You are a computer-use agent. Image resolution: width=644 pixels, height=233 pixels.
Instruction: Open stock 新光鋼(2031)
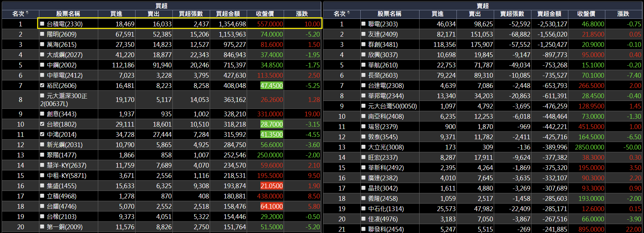(65, 145)
